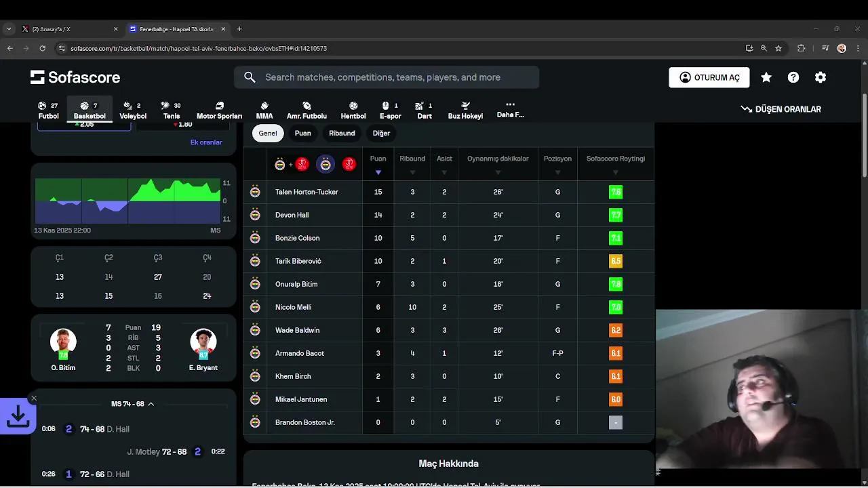This screenshot has width=868, height=488.
Task: Collapse the MS 74 - 68 play-by-play
Action: tap(133, 404)
